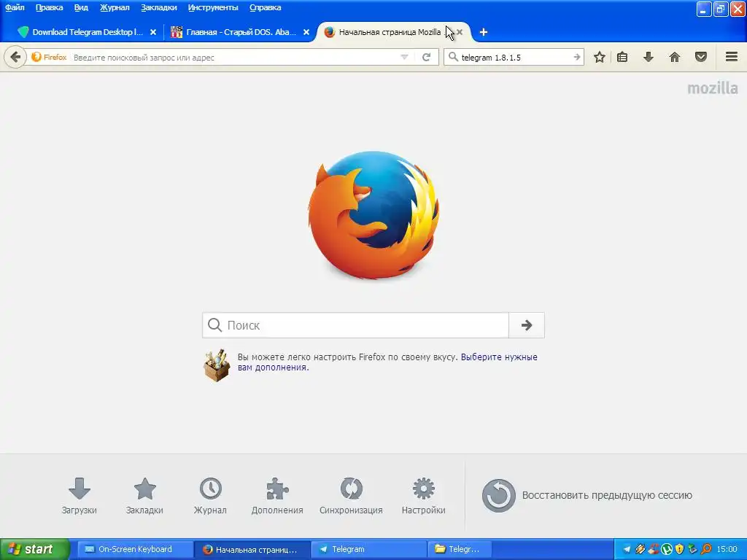The height and width of the screenshot is (560, 747).
Task: Open a new tab with plus button
Action: [484, 32]
